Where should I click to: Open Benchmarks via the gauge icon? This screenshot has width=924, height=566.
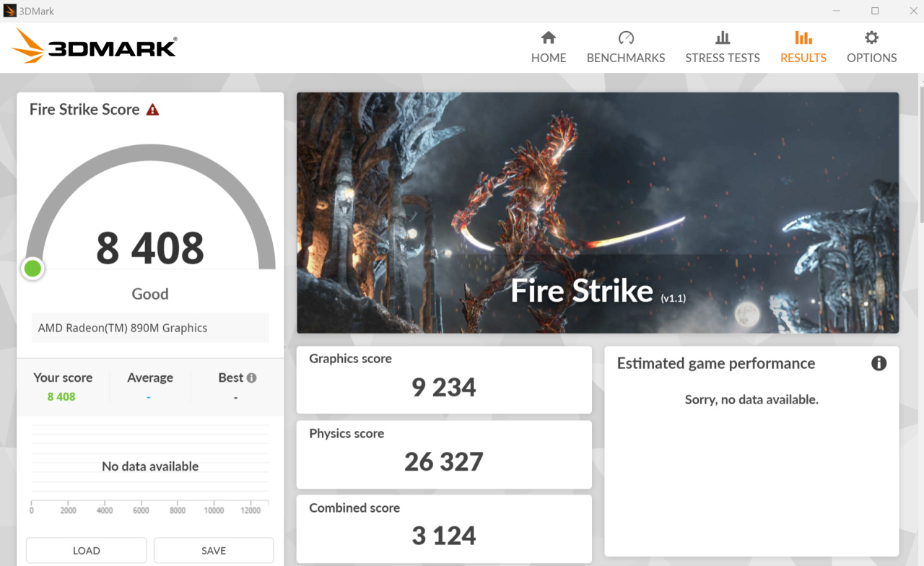click(x=626, y=38)
